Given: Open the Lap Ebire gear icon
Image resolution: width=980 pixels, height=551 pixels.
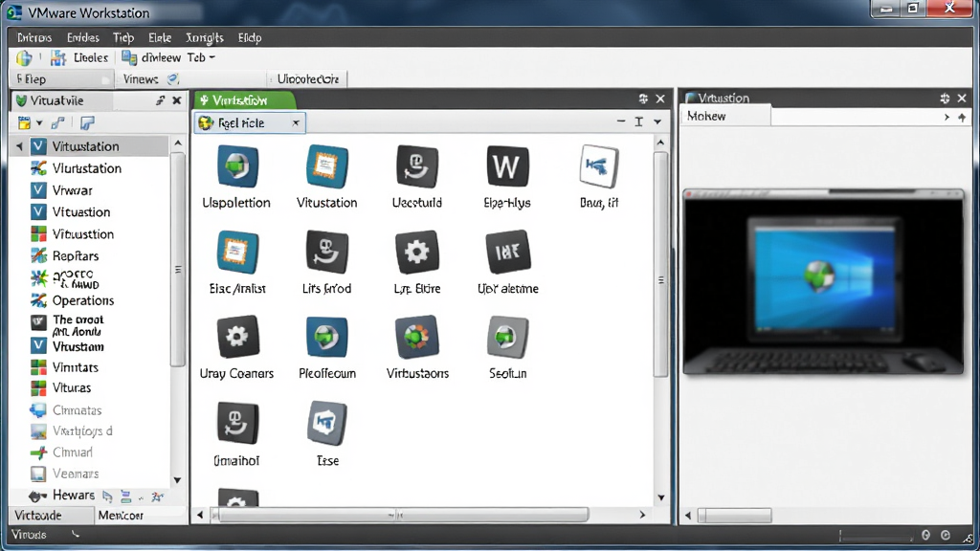Looking at the screenshot, I should tap(417, 253).
